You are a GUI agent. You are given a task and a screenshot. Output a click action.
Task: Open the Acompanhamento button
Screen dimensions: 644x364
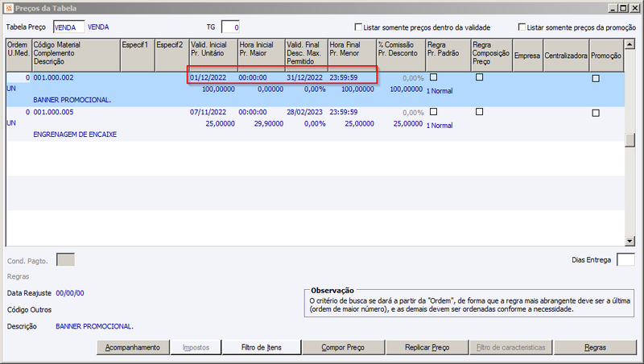pyautogui.click(x=133, y=347)
